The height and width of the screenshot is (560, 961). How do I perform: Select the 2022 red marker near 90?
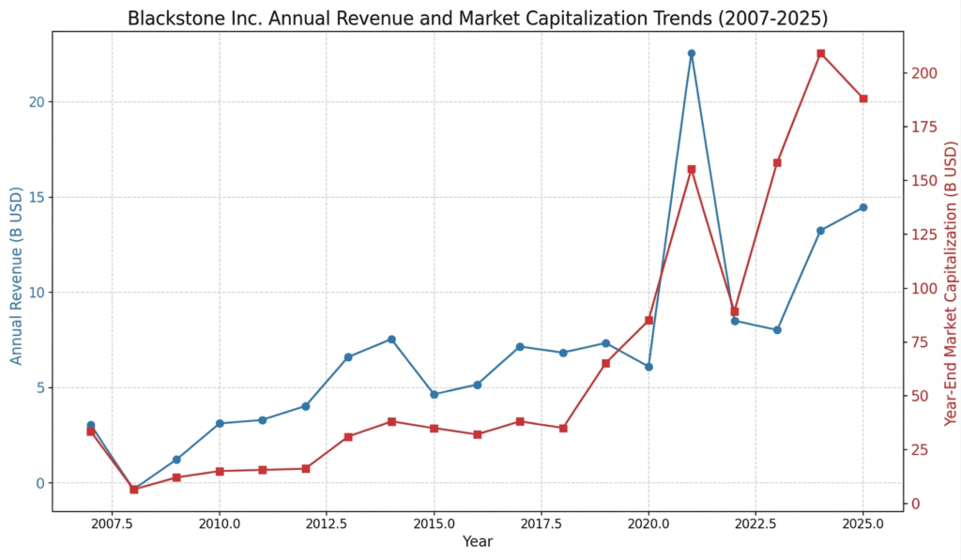pos(734,310)
